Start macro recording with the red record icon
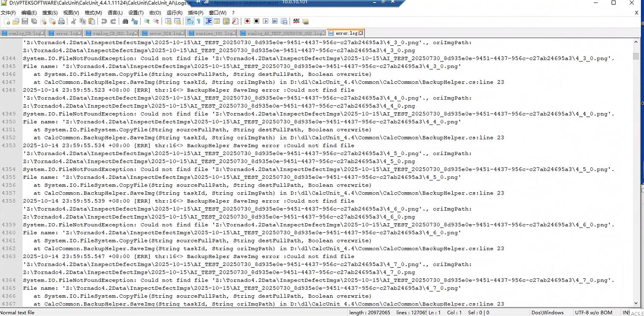This screenshot has height=316, width=644. pos(247,21)
